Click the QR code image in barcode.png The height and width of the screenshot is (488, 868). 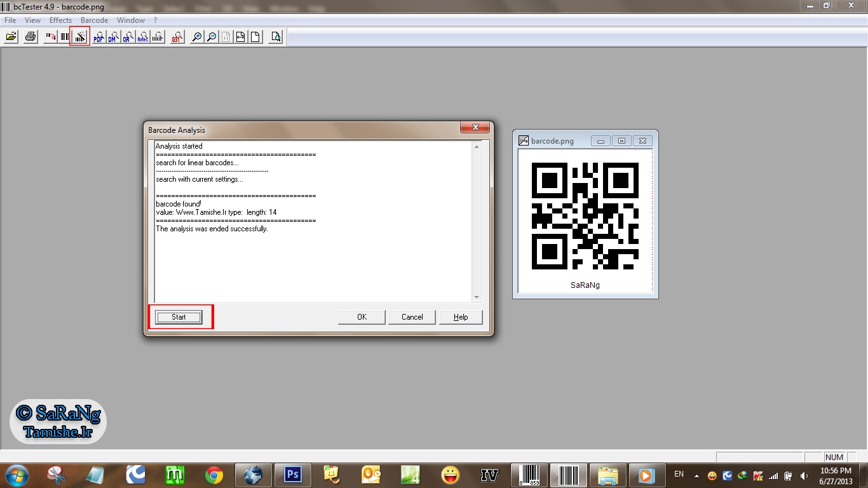click(x=585, y=216)
